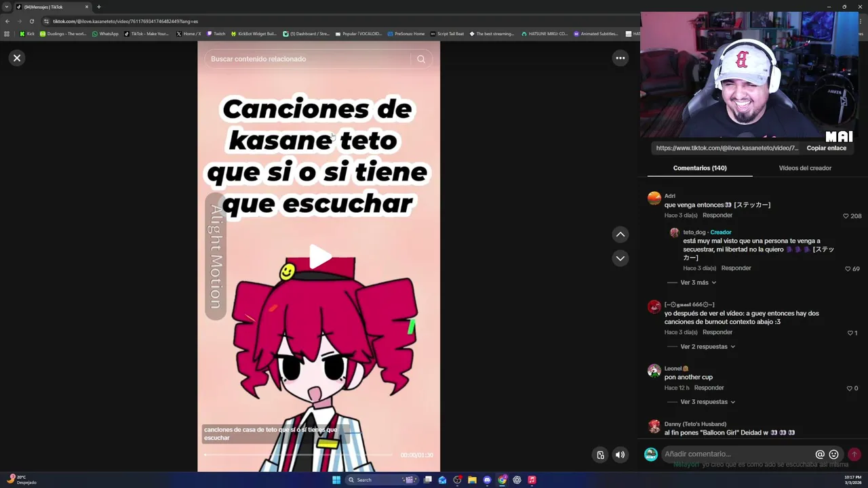Open Leonel's profile avatar

[654, 370]
